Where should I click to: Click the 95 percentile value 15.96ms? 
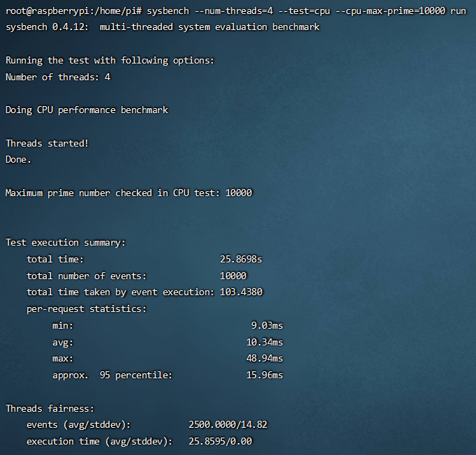[265, 375]
